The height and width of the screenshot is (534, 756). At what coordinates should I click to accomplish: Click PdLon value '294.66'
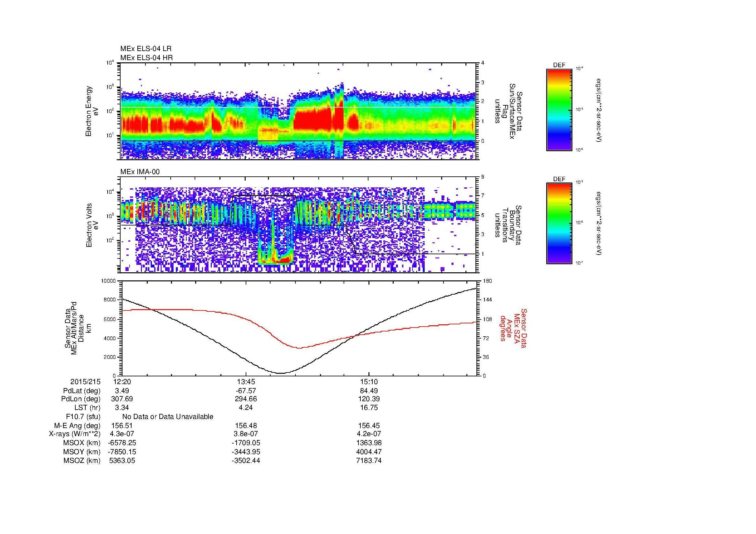coord(246,399)
